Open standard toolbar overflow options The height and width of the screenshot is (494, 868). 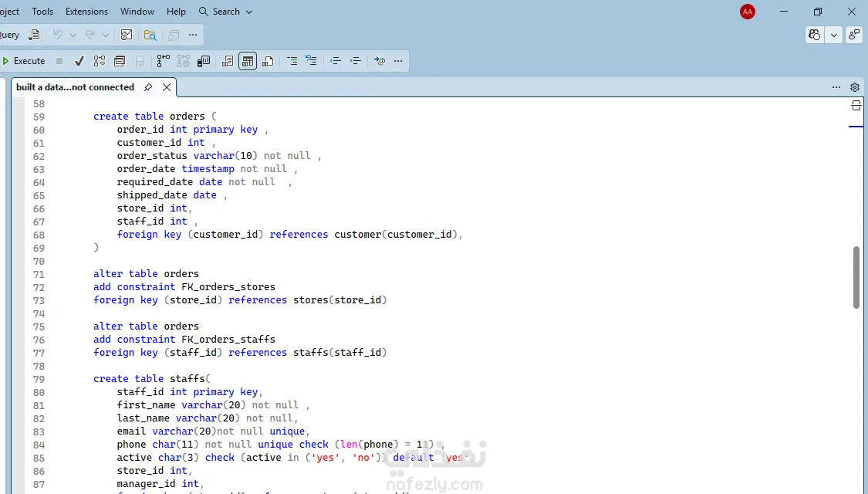[x=193, y=35]
